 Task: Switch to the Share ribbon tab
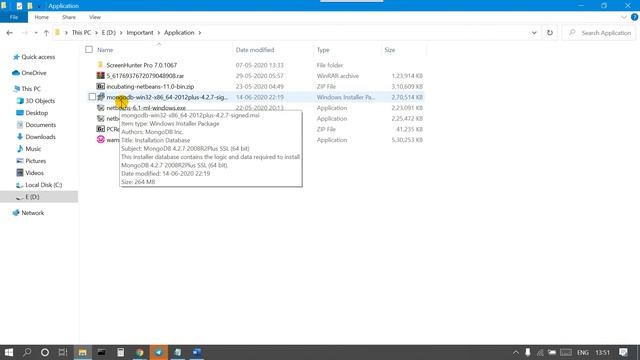[69, 17]
